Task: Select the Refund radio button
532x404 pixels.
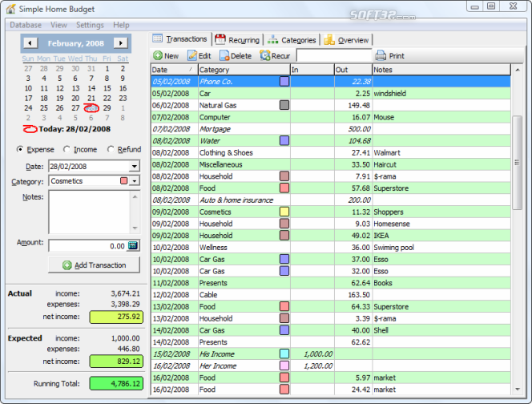Action: pyautogui.click(x=111, y=150)
